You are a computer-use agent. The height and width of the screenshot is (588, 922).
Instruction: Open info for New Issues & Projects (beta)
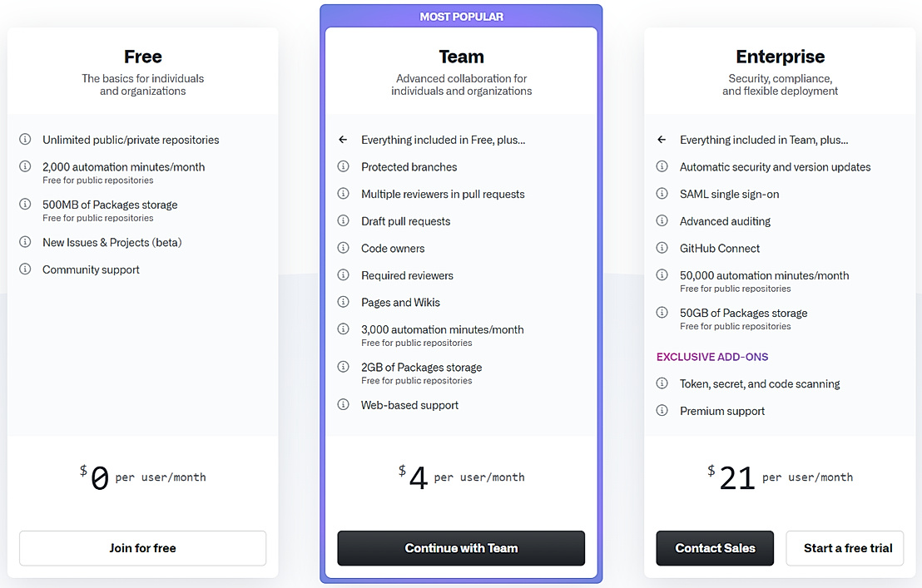coord(25,242)
